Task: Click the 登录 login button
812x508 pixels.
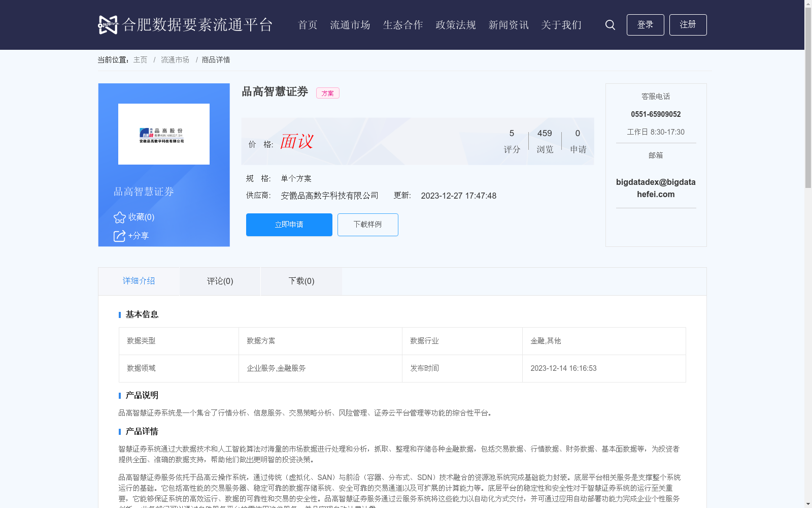Action: pos(645,25)
